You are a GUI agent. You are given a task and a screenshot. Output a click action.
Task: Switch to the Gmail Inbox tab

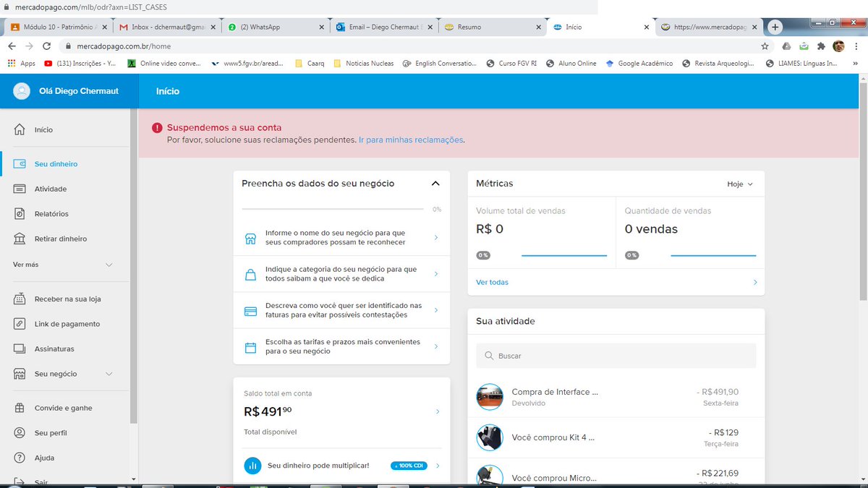168,27
